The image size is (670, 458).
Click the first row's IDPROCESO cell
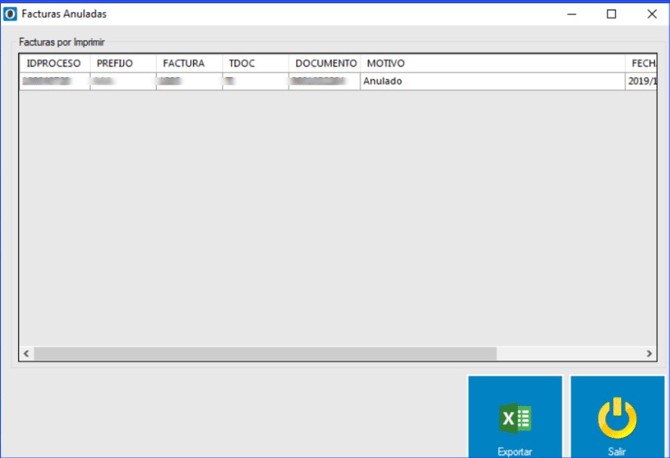click(x=54, y=81)
